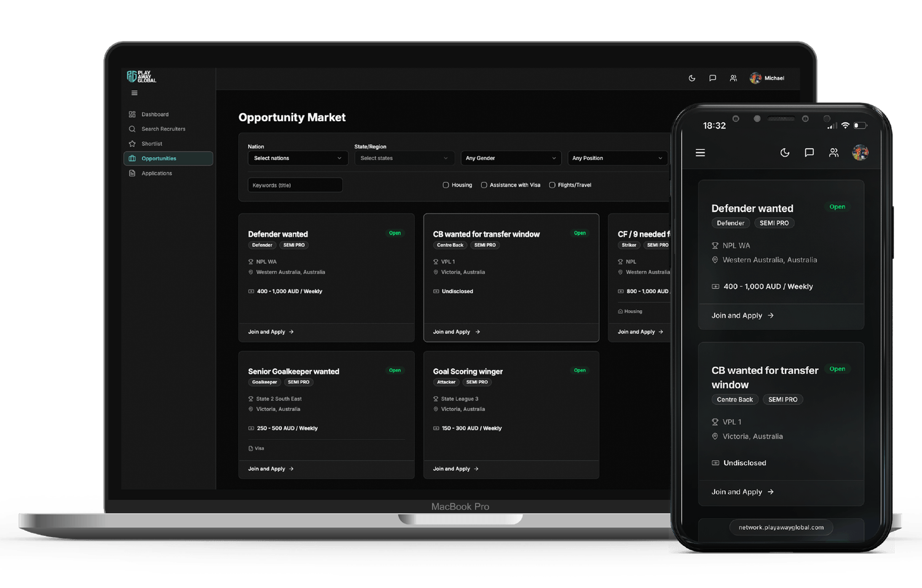The height and width of the screenshot is (588, 922).
Task: Click location pin beside Western Australia on phone
Action: 715,260
